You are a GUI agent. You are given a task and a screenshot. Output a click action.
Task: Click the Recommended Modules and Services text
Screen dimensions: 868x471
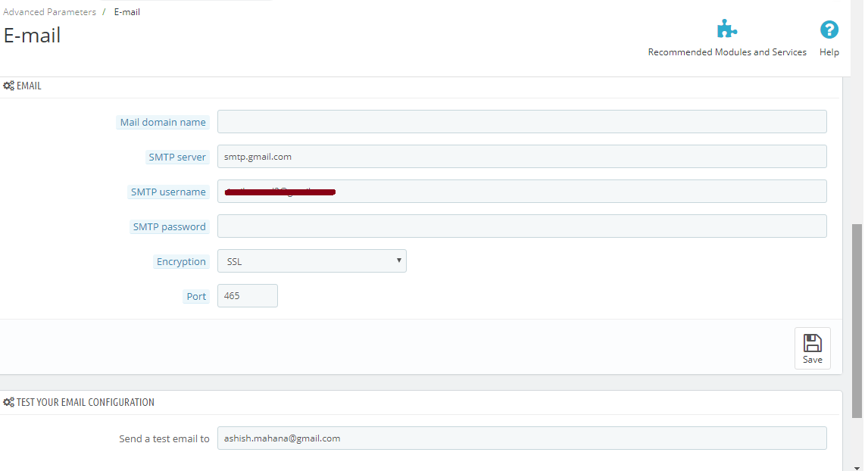coord(727,52)
